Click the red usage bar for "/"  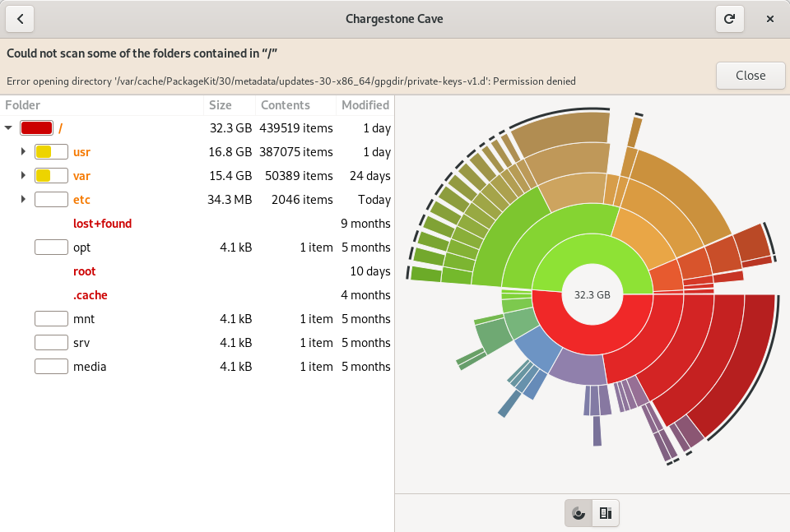coord(36,127)
